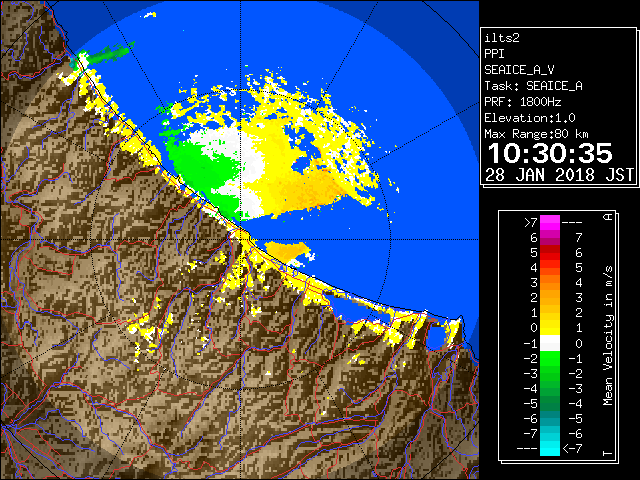This screenshot has height=480, width=640.
Task: Click the date '28 JAN 2018 JST'
Action: coord(560,175)
